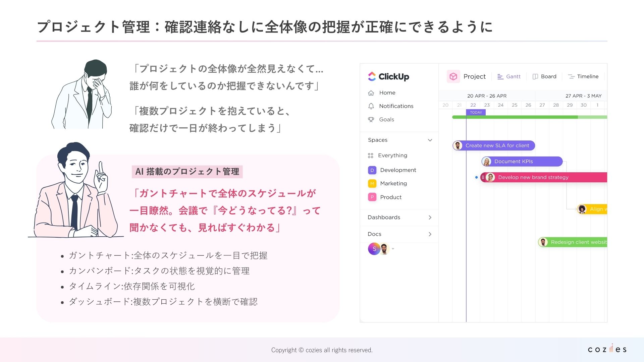644x362 pixels.
Task: Select the purple Development space icon
Action: (372, 170)
